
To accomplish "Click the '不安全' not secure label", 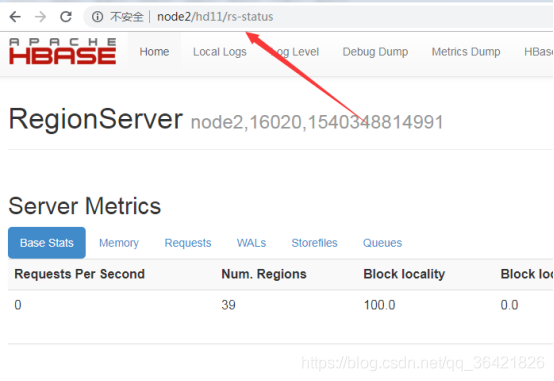I will coord(126,17).
